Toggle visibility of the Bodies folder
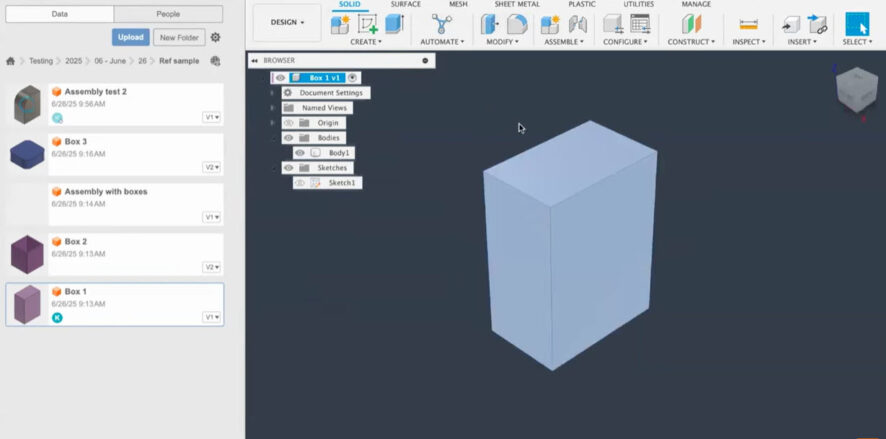886x439 pixels. tap(289, 138)
